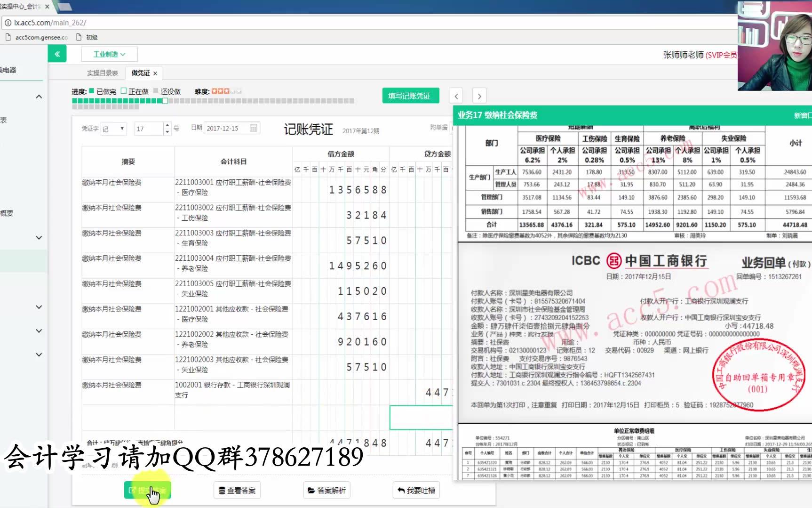
Task: Click 我要吐槽 button
Action: pos(416,490)
